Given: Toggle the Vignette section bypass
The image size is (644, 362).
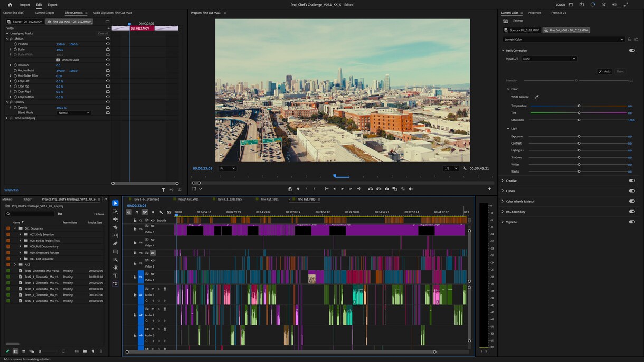Looking at the screenshot, I should pyautogui.click(x=632, y=222).
